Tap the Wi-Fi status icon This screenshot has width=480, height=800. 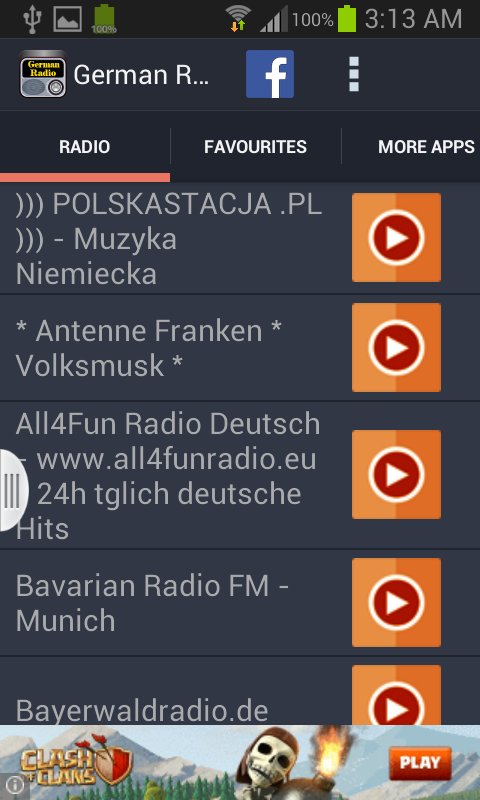[x=238, y=19]
